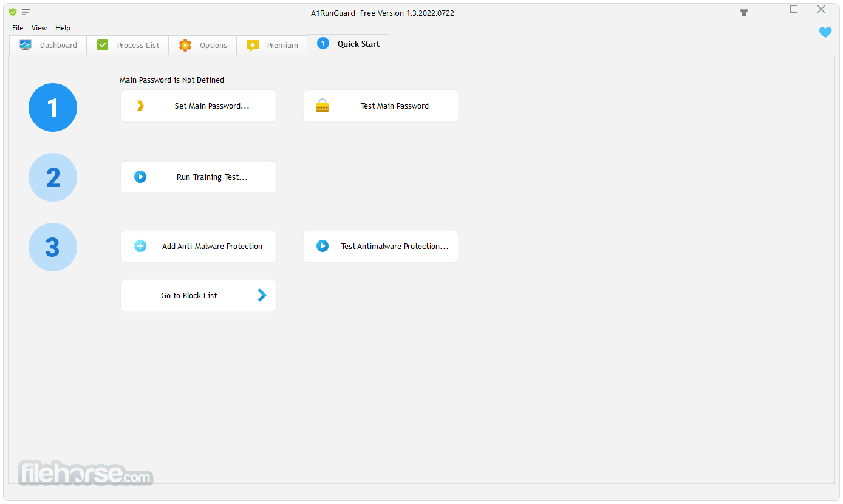Open the lines menu icon beside the shield

pos(26,12)
